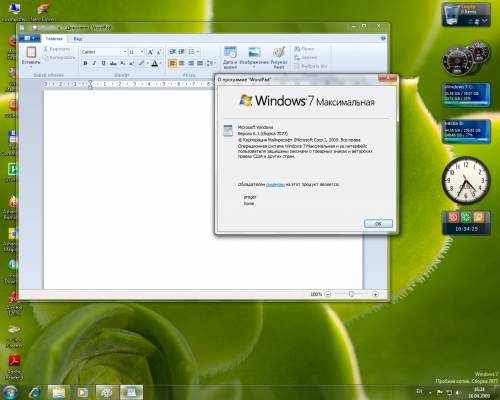Open the highlight color dropdown arrow
500x400 pixels.
[x=147, y=63]
